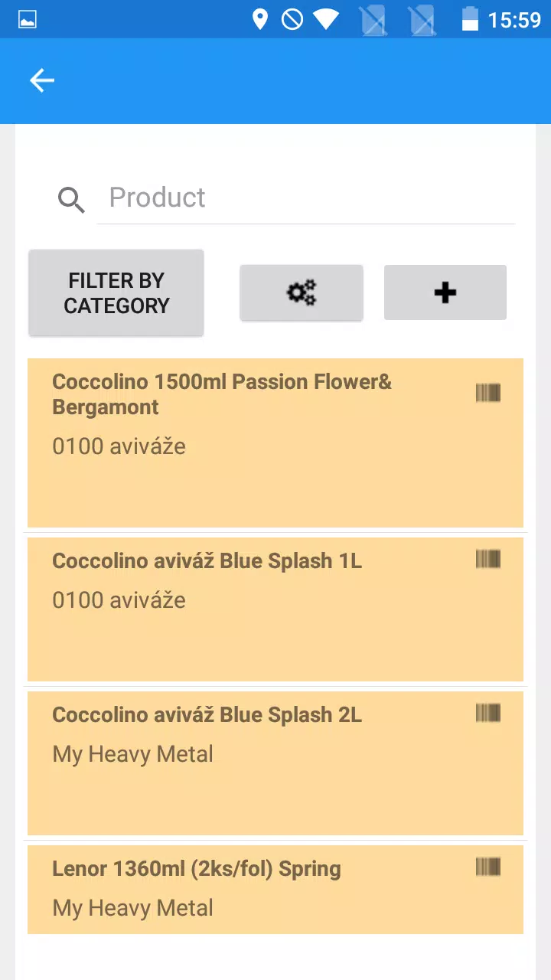551x980 pixels.
Task: Tap the picture notification icon in status bar
Action: coord(28,20)
